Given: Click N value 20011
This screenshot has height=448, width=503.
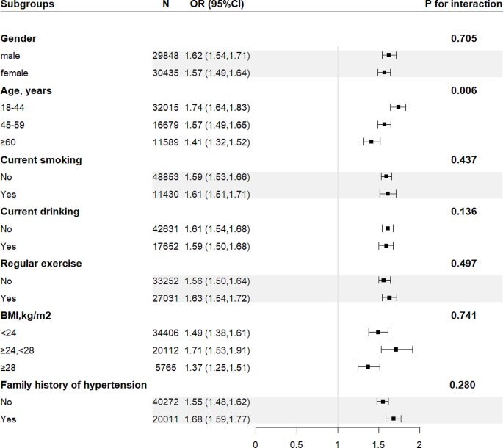Looking at the screenshot, I should [165, 420].
